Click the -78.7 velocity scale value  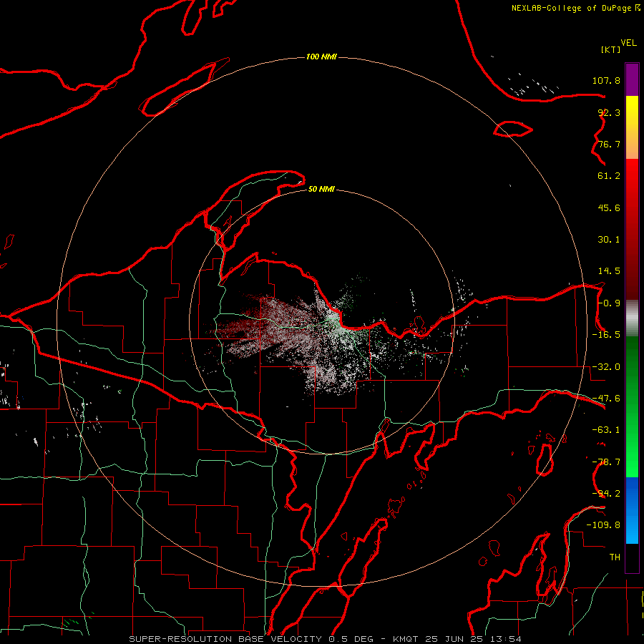point(606,462)
